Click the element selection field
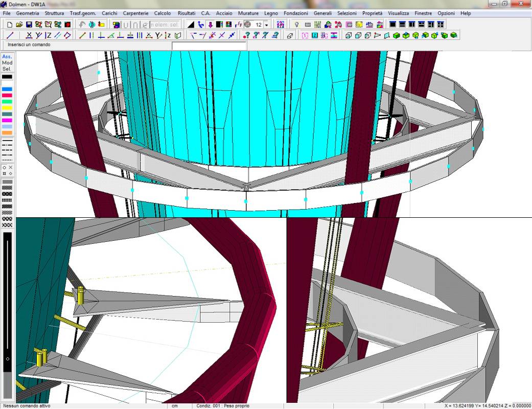This screenshot has width=532, height=409. 164,25
